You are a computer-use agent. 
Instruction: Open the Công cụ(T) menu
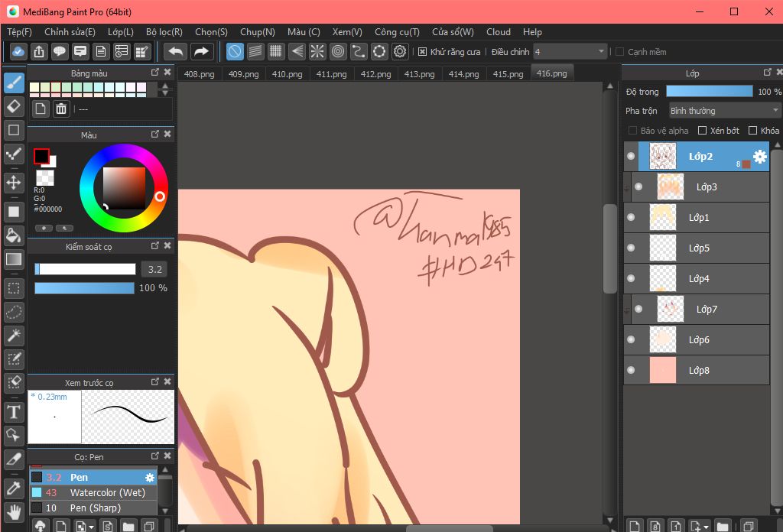coord(397,32)
